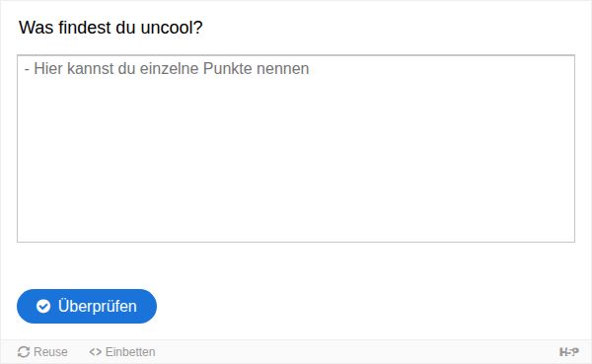592x364 pixels.
Task: Click the angle brackets Einbetten icon
Action: [x=95, y=352]
